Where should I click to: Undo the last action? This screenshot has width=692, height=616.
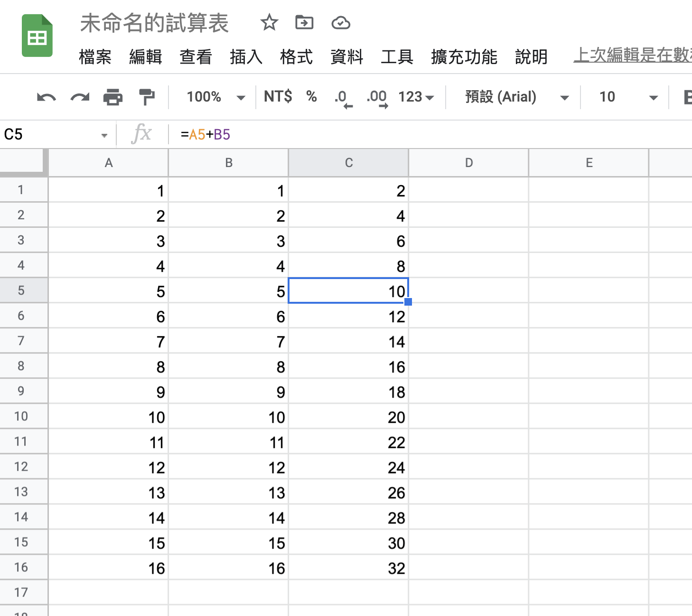point(46,97)
